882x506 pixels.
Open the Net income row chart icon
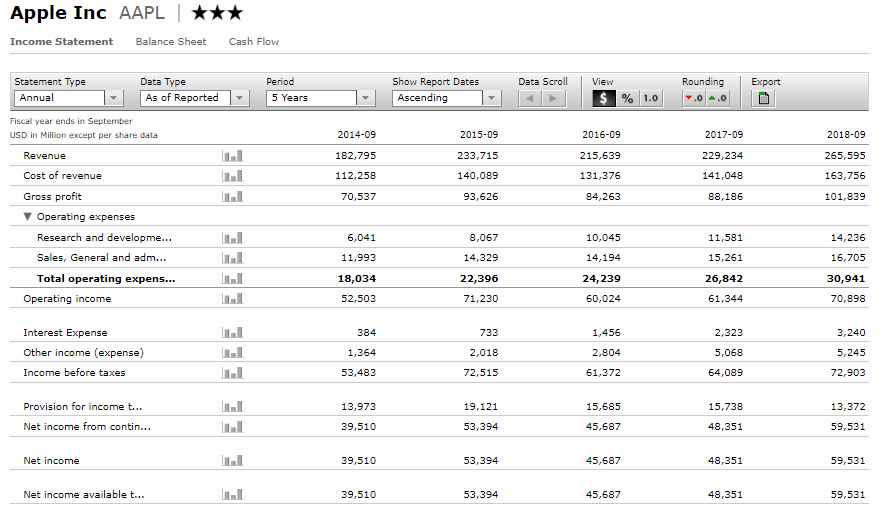click(x=232, y=461)
